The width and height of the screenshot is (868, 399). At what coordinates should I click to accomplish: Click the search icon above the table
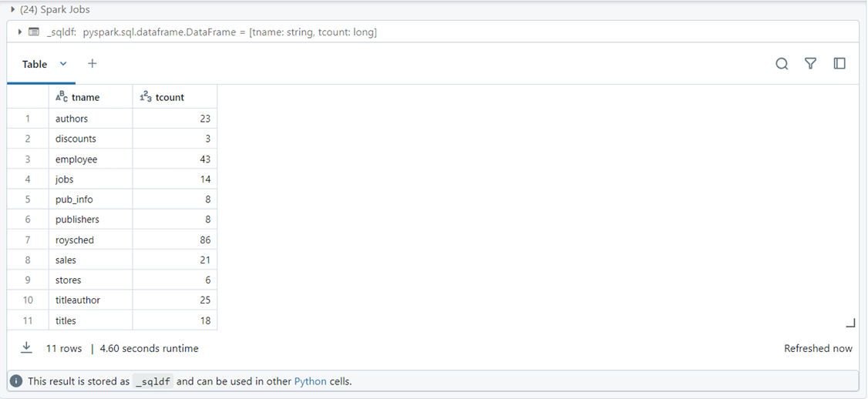coord(782,64)
